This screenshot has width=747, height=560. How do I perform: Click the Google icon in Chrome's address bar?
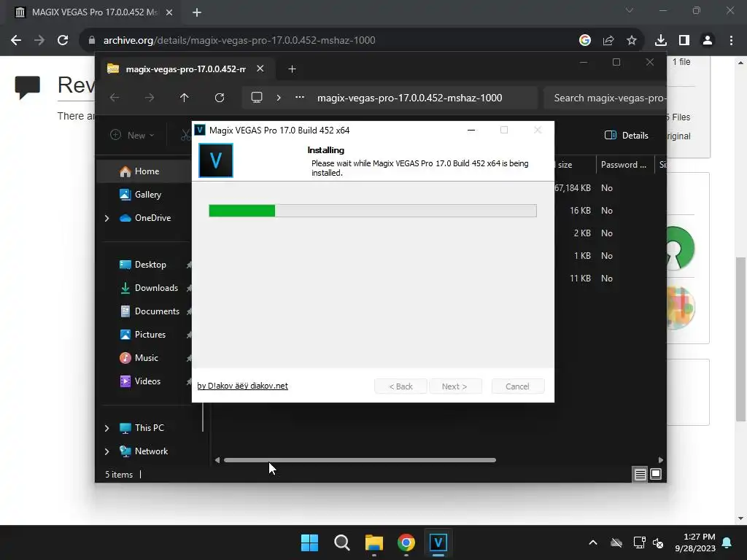585,41
